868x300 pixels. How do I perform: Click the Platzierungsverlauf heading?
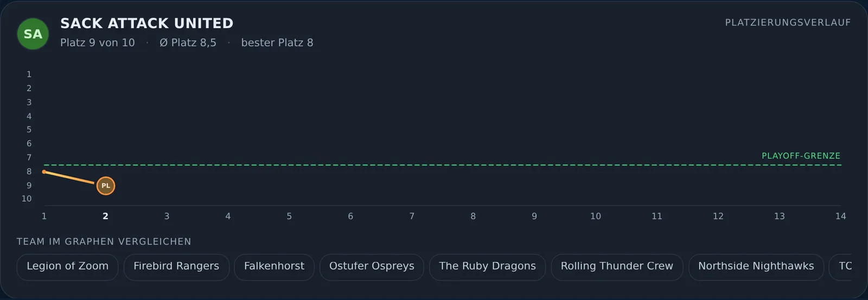[788, 22]
